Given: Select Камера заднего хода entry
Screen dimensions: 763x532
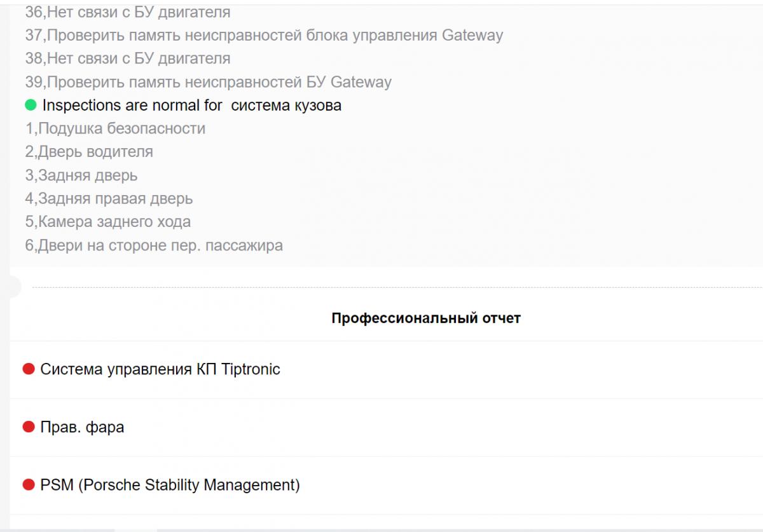Looking at the screenshot, I should [108, 222].
